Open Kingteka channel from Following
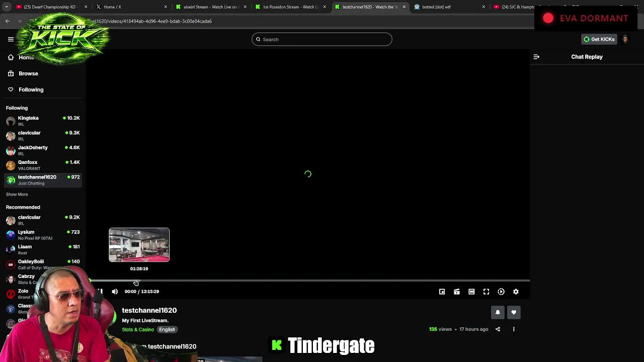The height and width of the screenshot is (362, 644). pyautogui.click(x=43, y=121)
